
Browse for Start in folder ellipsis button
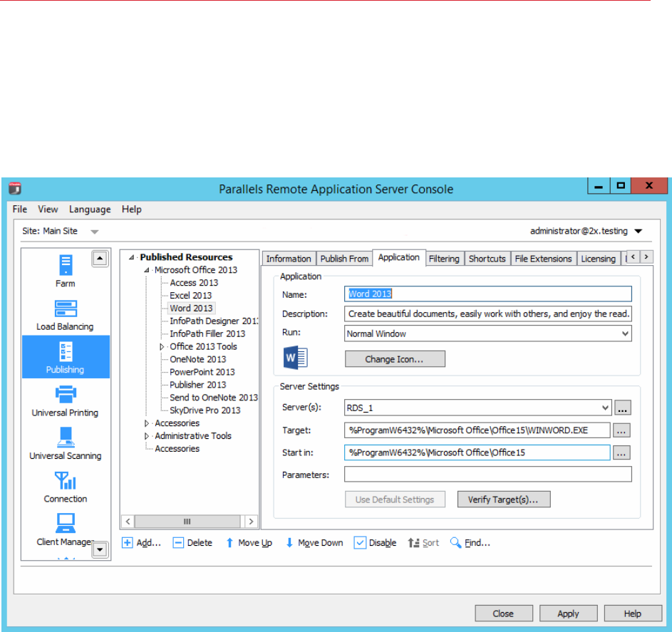[x=621, y=452]
